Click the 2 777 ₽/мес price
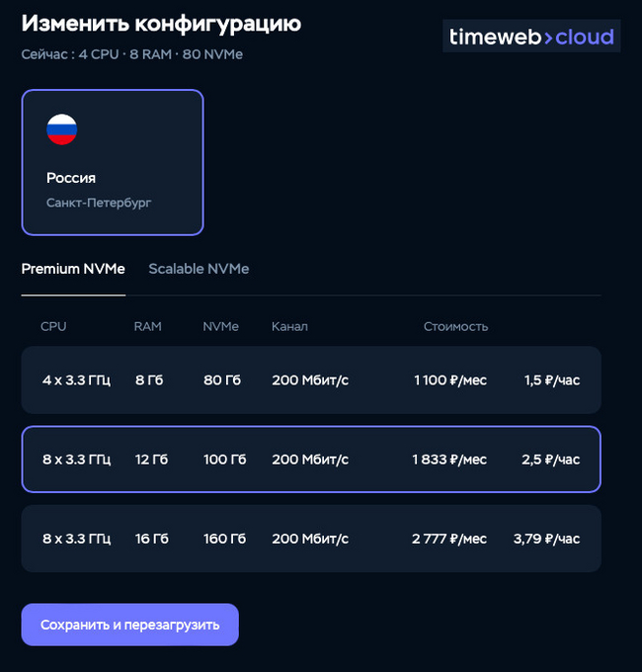 [x=449, y=539]
